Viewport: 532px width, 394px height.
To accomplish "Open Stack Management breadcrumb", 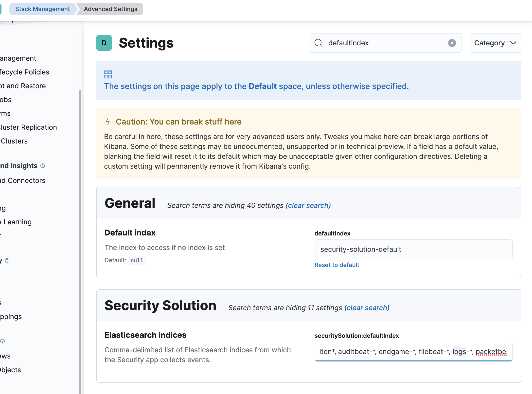I will click(x=42, y=9).
